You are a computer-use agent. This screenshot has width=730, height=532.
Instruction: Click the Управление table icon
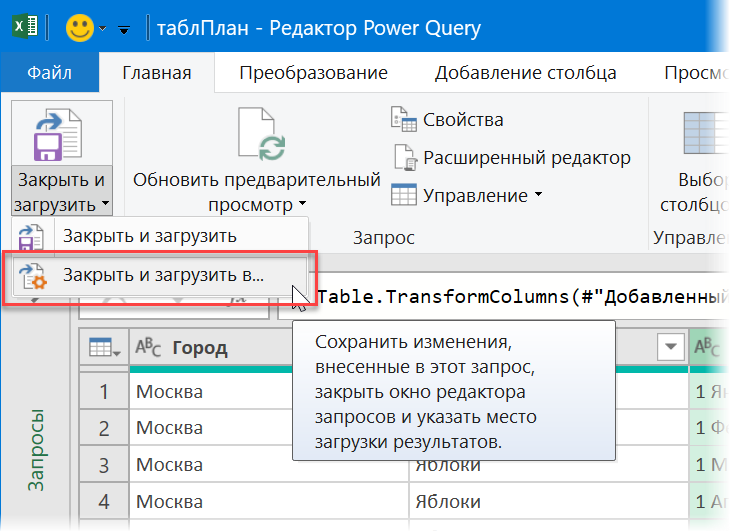pyautogui.click(x=404, y=195)
